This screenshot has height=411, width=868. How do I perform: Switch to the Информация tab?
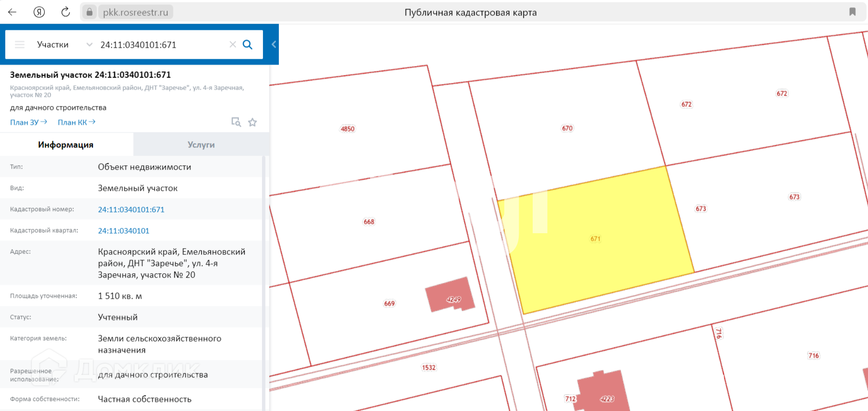pyautogui.click(x=66, y=145)
